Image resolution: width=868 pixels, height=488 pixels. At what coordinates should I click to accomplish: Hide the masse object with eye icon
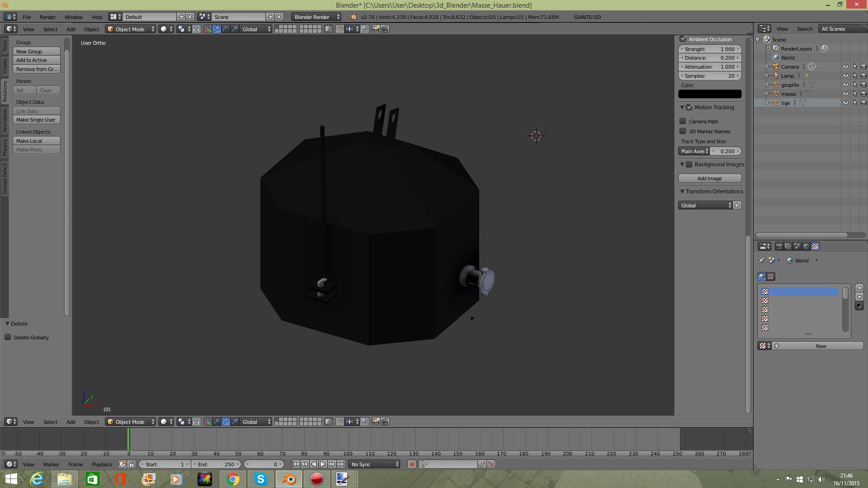pyautogui.click(x=845, y=94)
